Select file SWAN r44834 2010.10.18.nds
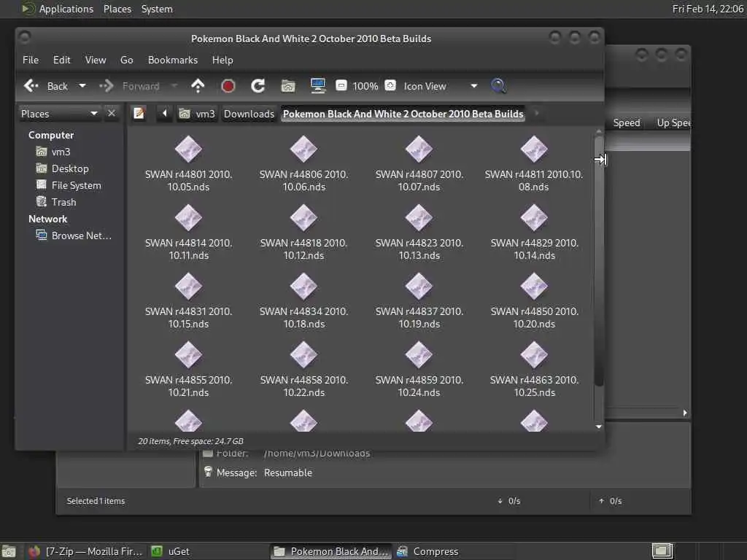This screenshot has width=747, height=560. click(x=303, y=300)
